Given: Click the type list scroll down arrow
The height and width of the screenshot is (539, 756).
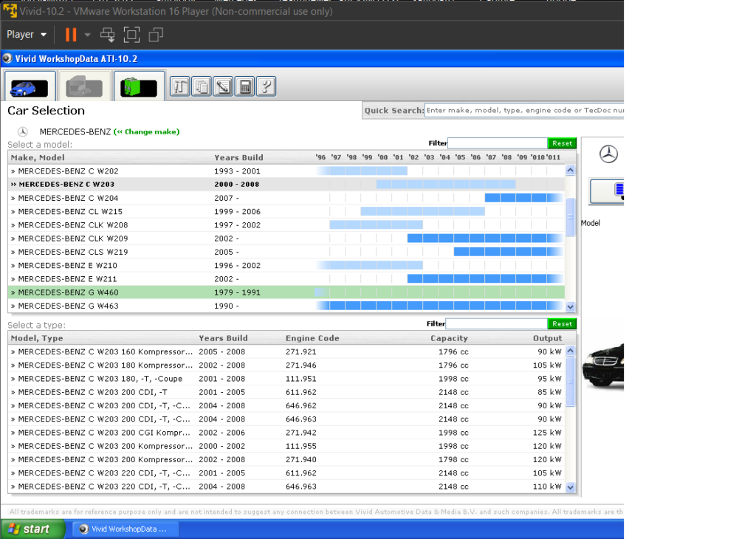Looking at the screenshot, I should click(x=571, y=487).
